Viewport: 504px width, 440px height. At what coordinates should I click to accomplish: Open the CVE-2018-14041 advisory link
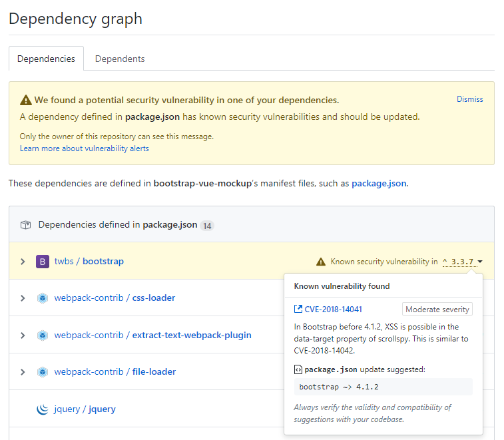(333, 309)
